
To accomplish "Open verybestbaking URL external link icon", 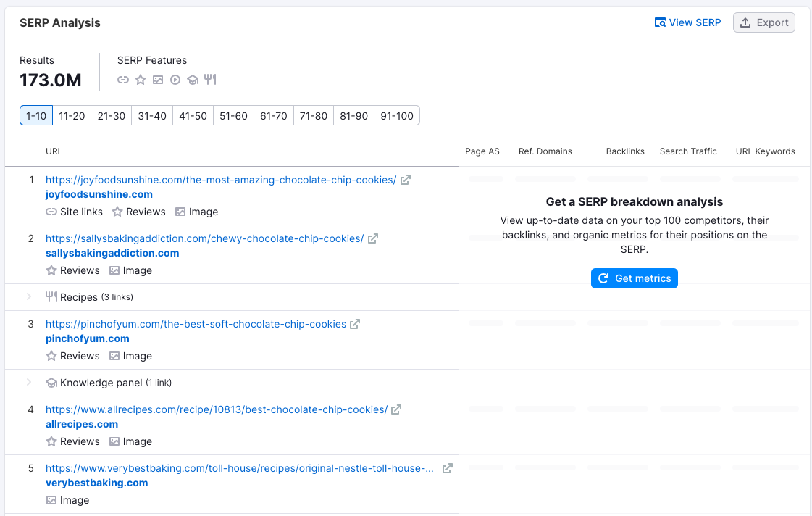I will click(x=448, y=468).
